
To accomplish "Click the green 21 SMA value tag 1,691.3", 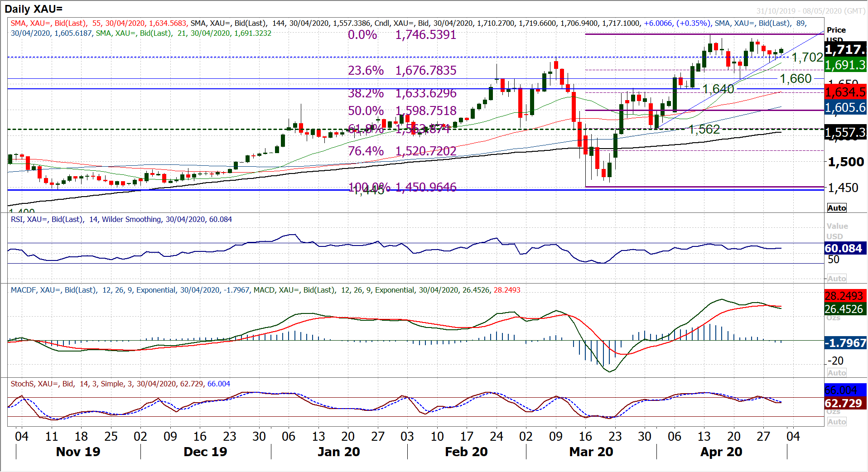I will pyautogui.click(x=845, y=65).
